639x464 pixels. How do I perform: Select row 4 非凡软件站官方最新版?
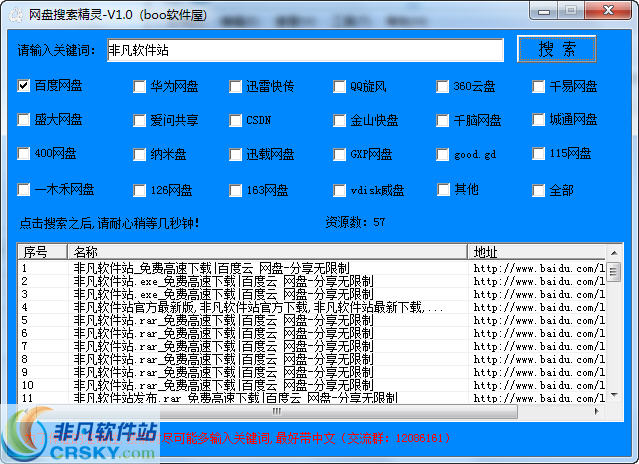(311, 307)
